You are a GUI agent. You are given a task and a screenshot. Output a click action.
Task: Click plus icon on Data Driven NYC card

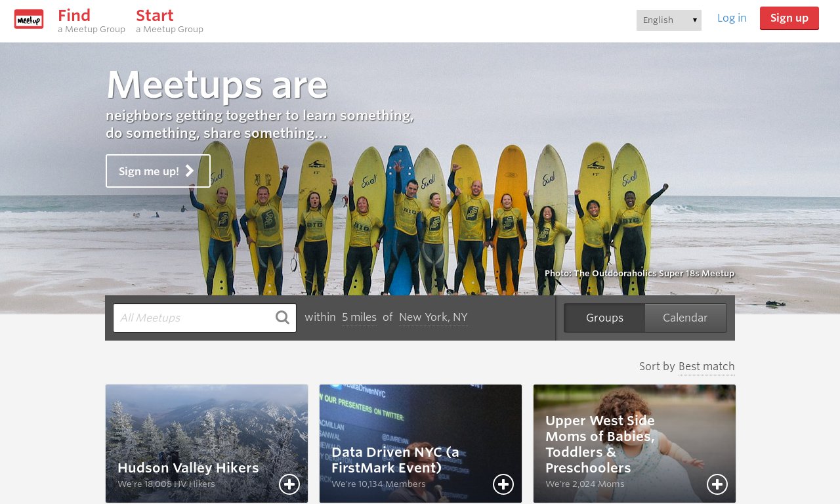(x=503, y=484)
